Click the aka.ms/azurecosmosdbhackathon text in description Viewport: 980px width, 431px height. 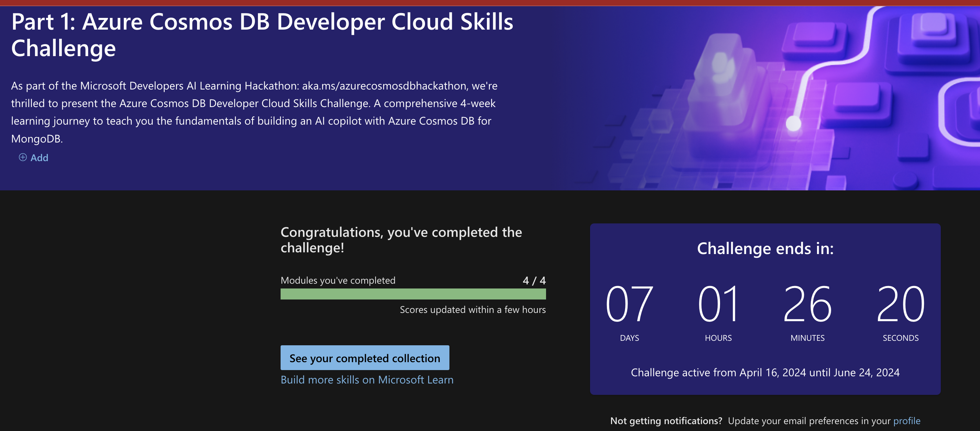384,86
